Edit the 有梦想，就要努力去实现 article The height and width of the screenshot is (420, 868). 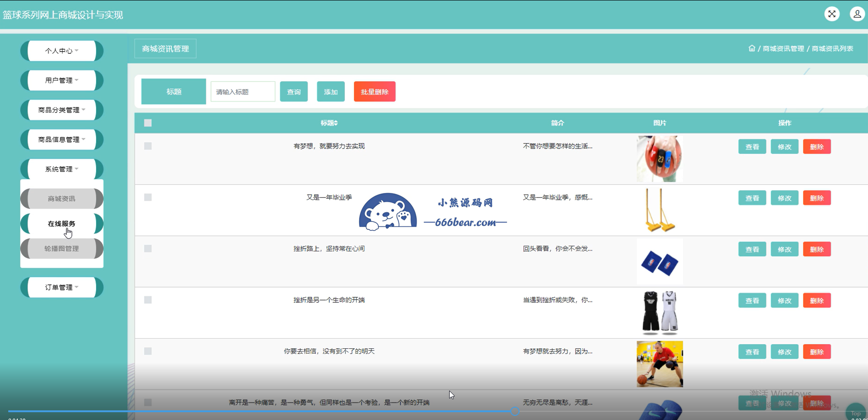click(x=784, y=147)
